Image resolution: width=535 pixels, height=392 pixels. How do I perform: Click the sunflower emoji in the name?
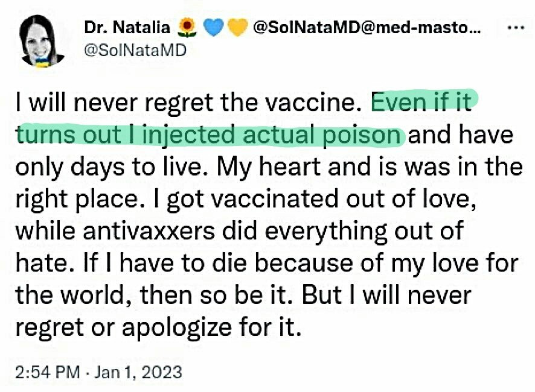[x=187, y=28]
